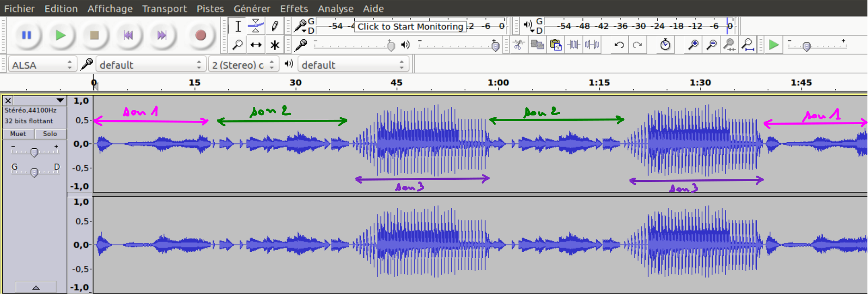
Task: Choose the Time Shift tool
Action: click(x=256, y=45)
